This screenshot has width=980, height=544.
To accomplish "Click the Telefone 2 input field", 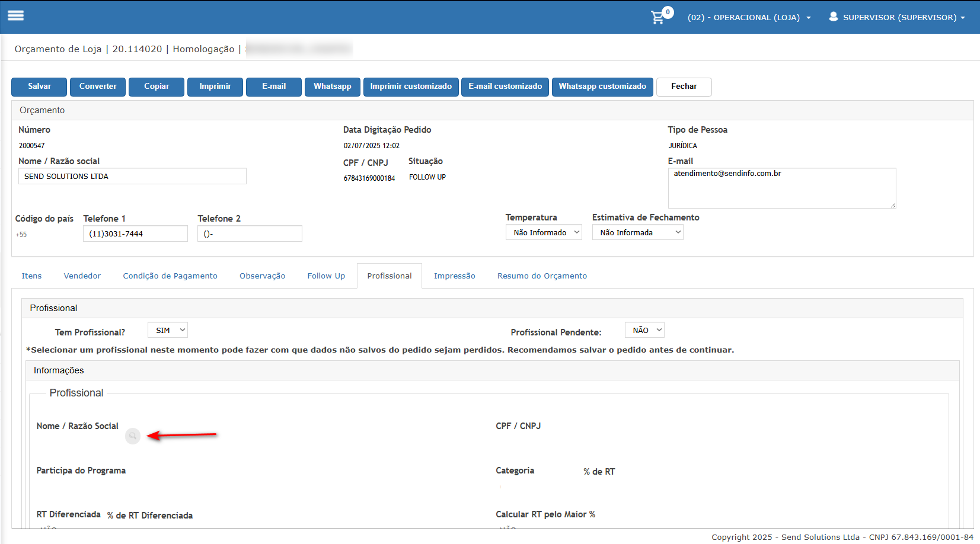I will coord(250,233).
